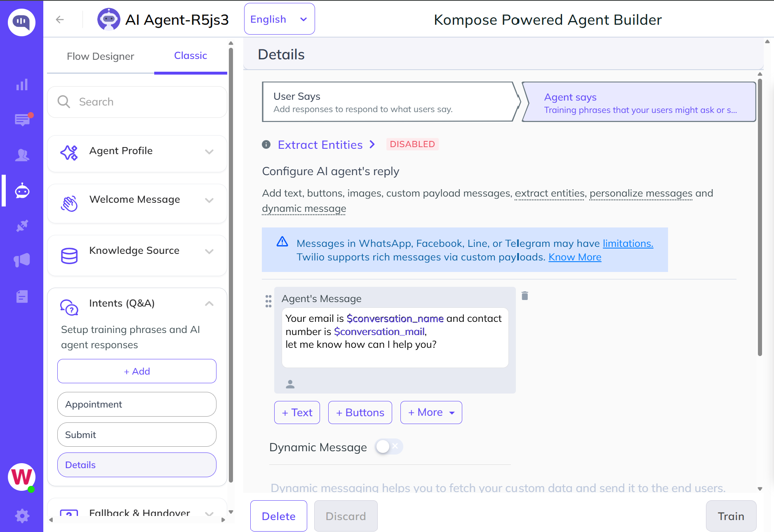774x532 pixels.
Task: Open the Kommunicate logo home icon
Action: tap(21, 22)
